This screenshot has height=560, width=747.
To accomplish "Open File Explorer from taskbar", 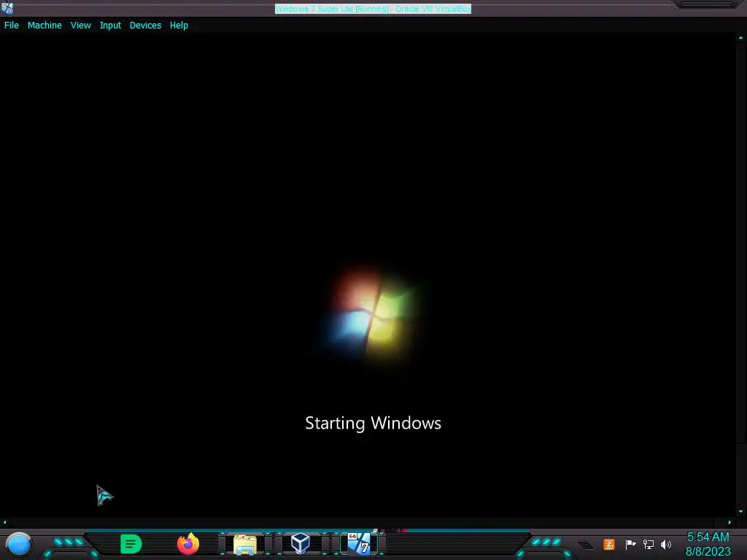I will (245, 544).
